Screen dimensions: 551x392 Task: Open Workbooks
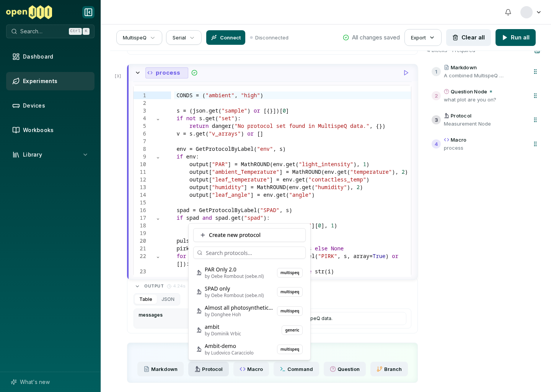50,130
